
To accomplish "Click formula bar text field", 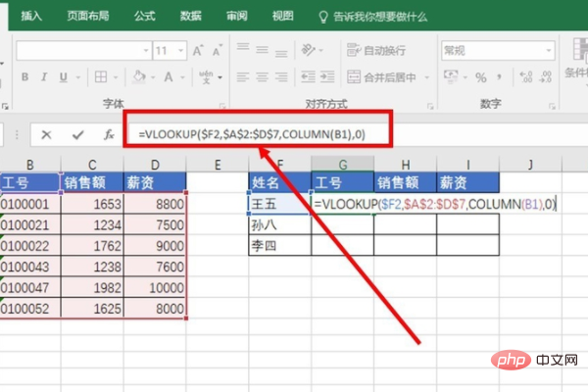I will point(357,134).
